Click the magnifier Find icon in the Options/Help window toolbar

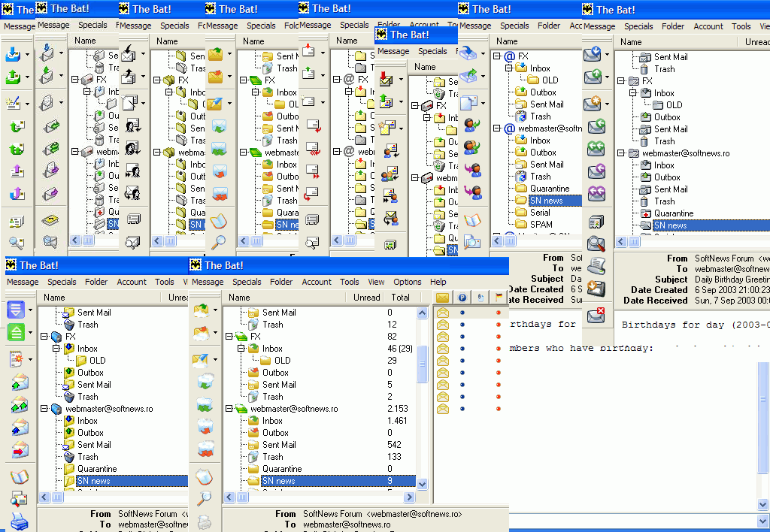tap(205, 499)
